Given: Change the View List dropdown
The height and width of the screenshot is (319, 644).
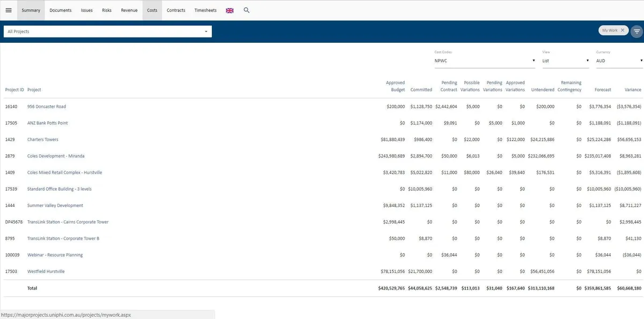Looking at the screenshot, I should click(566, 61).
